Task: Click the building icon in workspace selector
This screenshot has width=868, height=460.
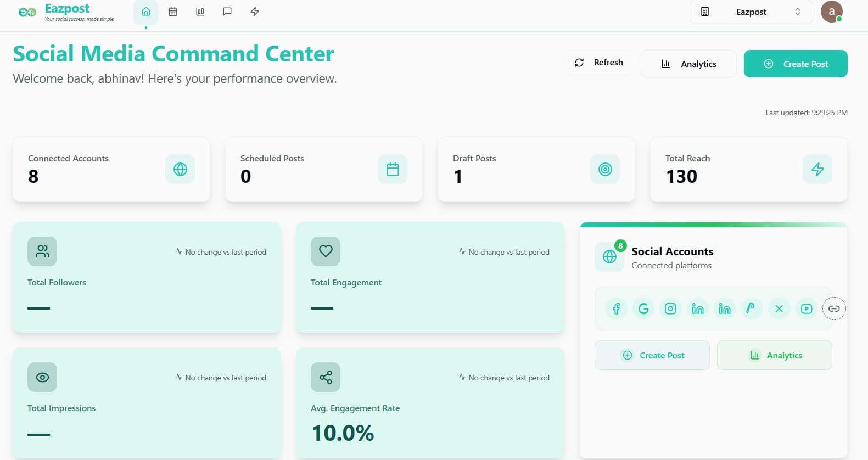Action: point(705,12)
